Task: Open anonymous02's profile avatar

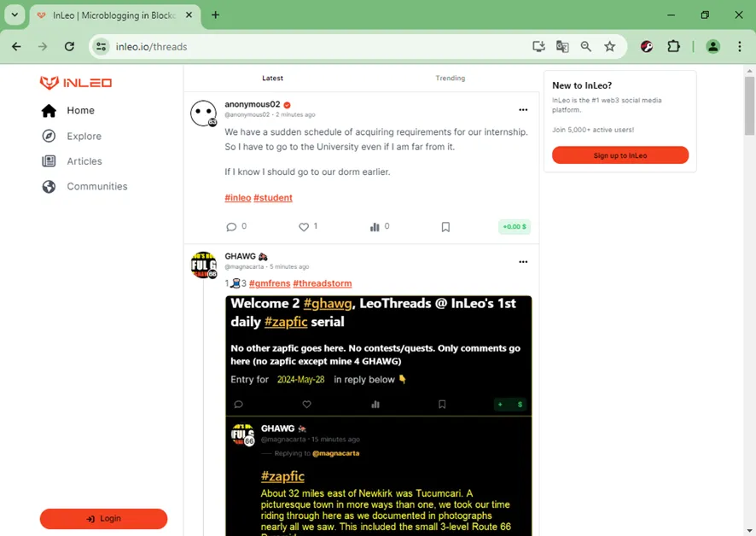Action: tap(203, 114)
